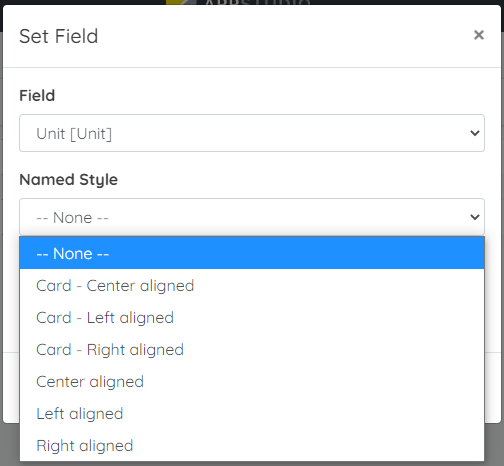Select the Center aligned style
Viewport: 504px width, 466px height.
[252, 381]
